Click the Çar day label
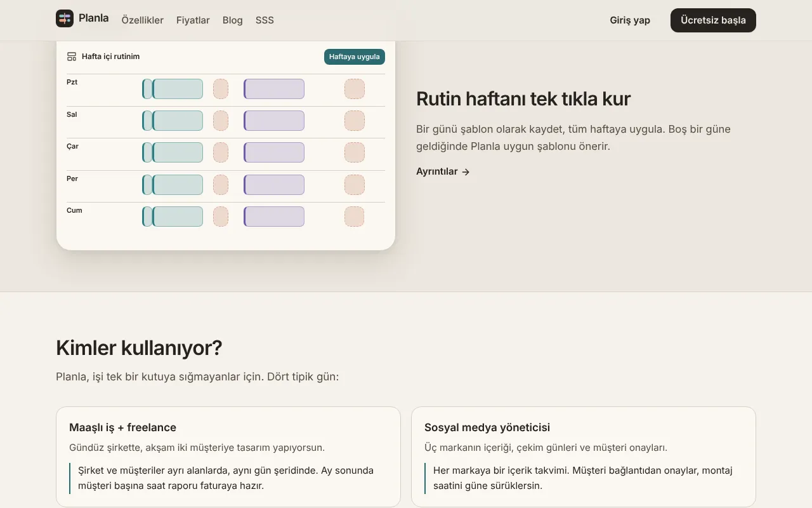This screenshot has width=812, height=508. pos(72,146)
